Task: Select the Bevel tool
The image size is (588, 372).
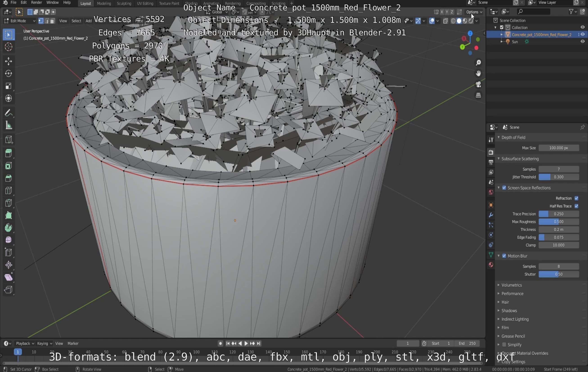Action: pyautogui.click(x=9, y=178)
